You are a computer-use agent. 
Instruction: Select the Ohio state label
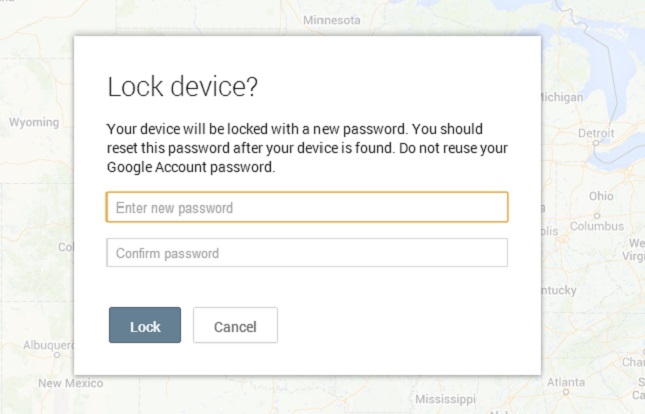(x=601, y=196)
